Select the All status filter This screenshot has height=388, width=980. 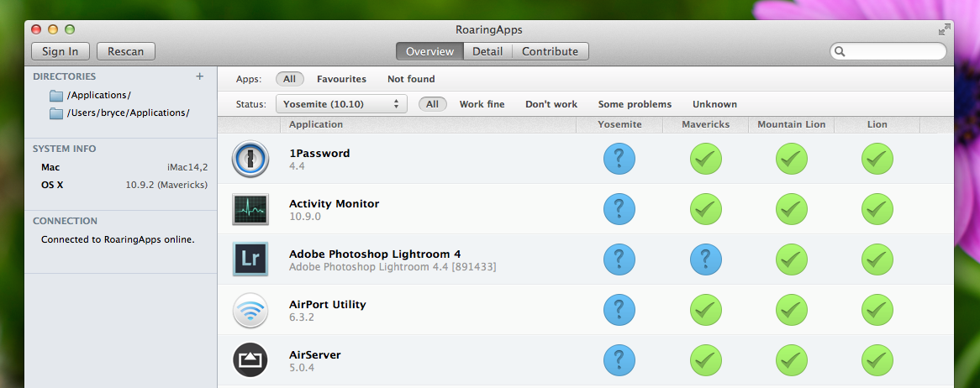coord(433,104)
